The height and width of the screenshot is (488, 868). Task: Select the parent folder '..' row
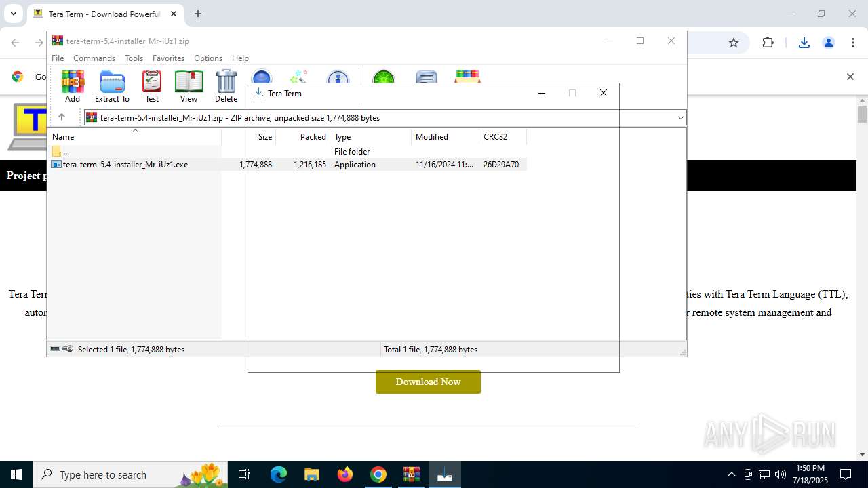tap(288, 152)
